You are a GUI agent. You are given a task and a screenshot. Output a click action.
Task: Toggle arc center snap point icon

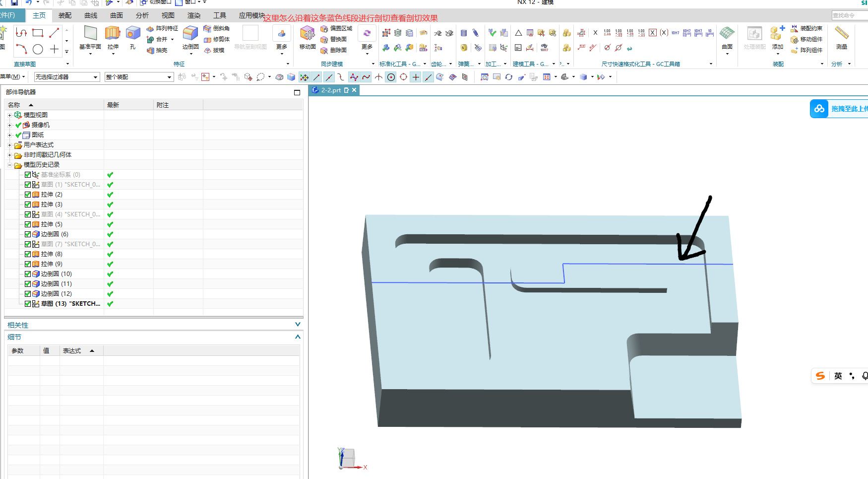[x=391, y=77]
